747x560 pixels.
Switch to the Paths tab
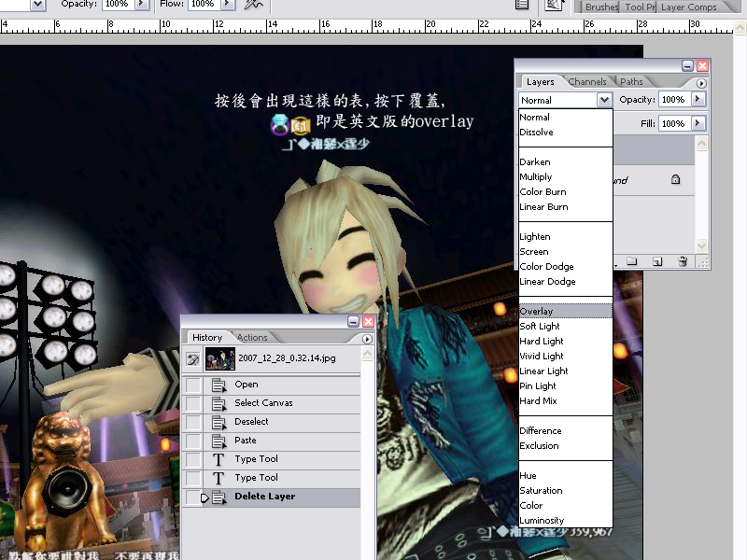point(632,81)
